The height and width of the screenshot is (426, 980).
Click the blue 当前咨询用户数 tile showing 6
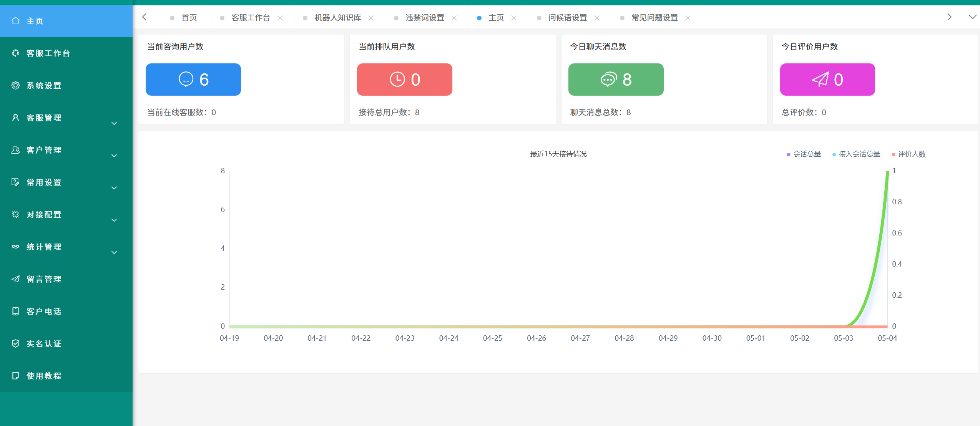coord(193,80)
